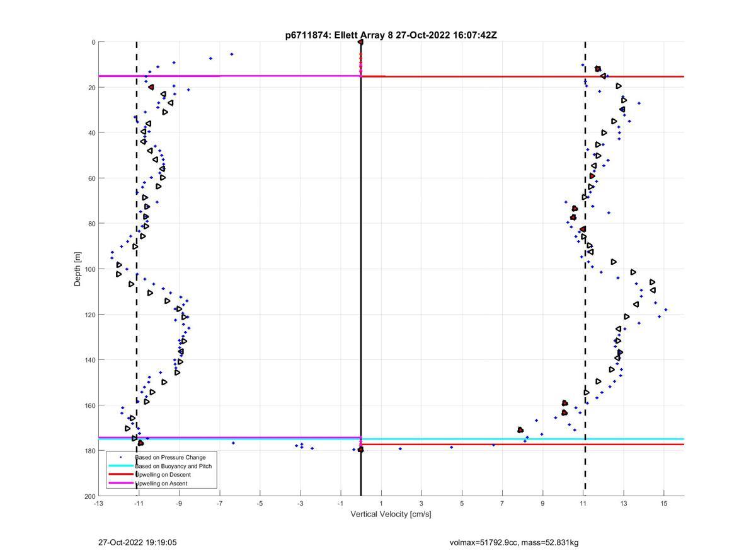756x558 pixels.
Task: Click y-axis tick label 80
Action: pos(91,224)
